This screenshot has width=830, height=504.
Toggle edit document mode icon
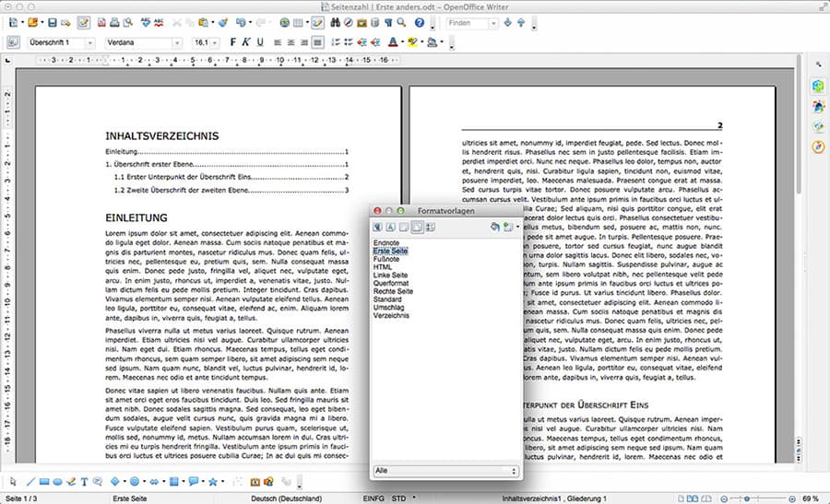pos(83,23)
